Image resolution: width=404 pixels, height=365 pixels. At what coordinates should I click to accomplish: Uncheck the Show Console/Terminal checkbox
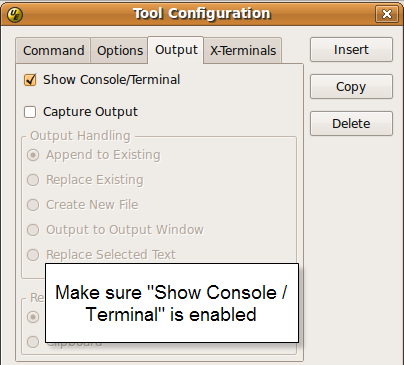30,80
